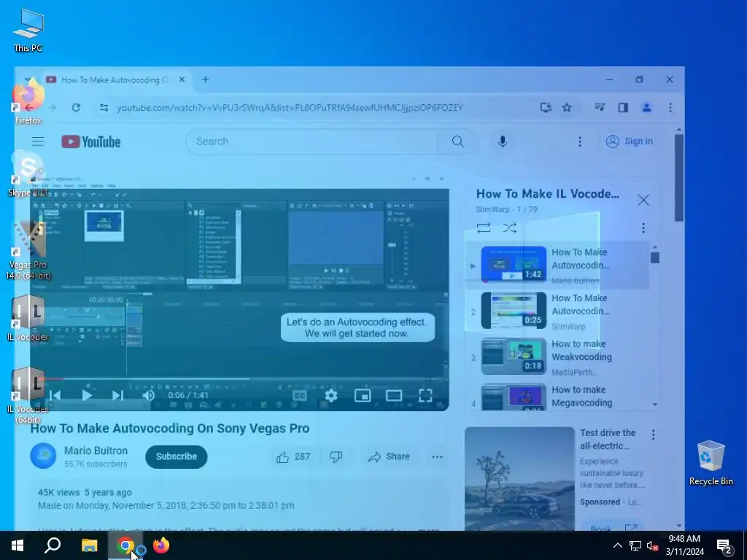Open the player settings gear
This screenshot has height=560, width=747.
(x=331, y=395)
